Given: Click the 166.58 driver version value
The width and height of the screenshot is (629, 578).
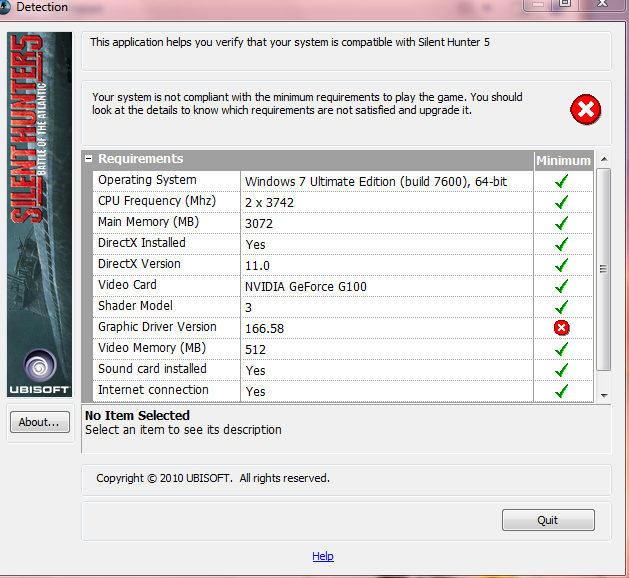Looking at the screenshot, I should point(264,329).
